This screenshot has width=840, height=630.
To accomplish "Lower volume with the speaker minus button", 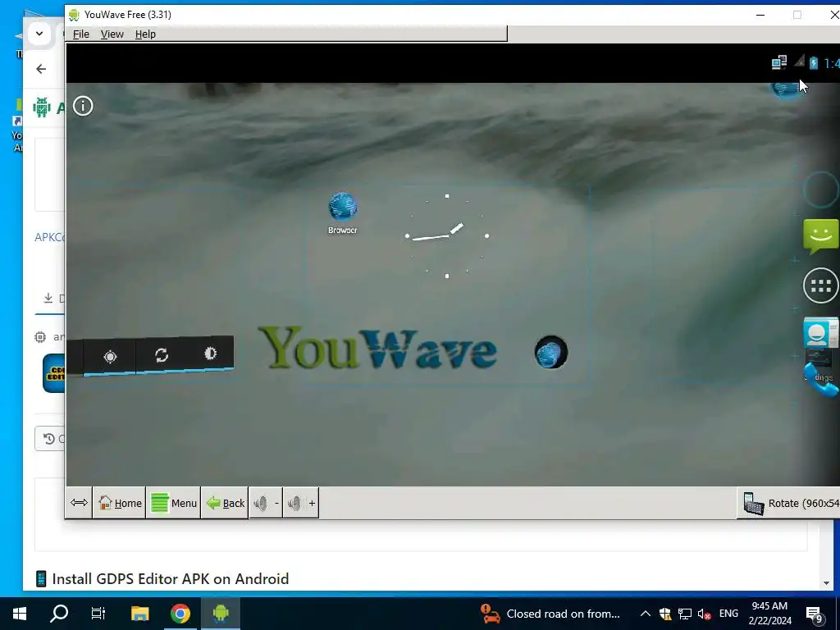I will (267, 503).
